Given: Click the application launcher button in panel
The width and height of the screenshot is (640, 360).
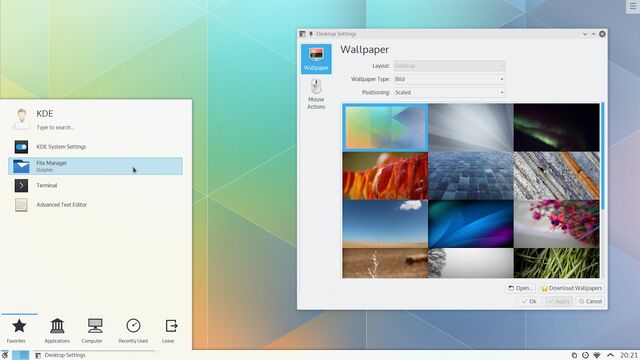Looking at the screenshot, I should [x=5, y=355].
